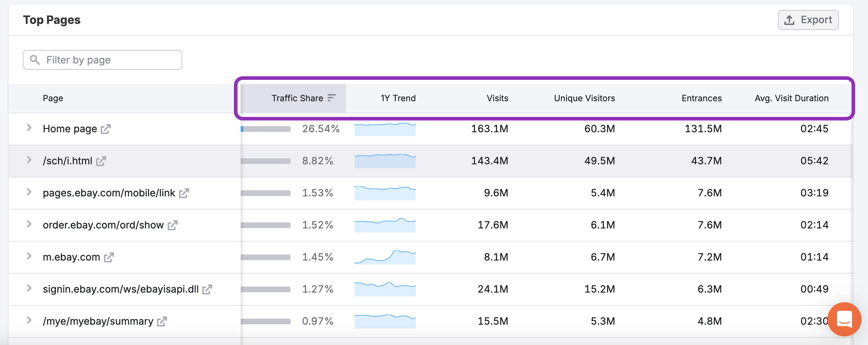Click the sort icon next to Traffic Share
The height and width of the screenshot is (345, 868).
click(331, 97)
